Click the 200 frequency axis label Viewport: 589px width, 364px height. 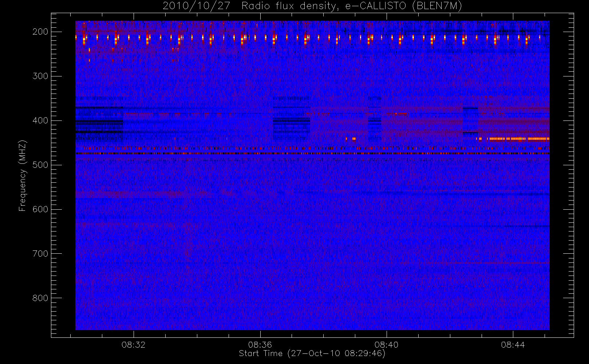40,32
